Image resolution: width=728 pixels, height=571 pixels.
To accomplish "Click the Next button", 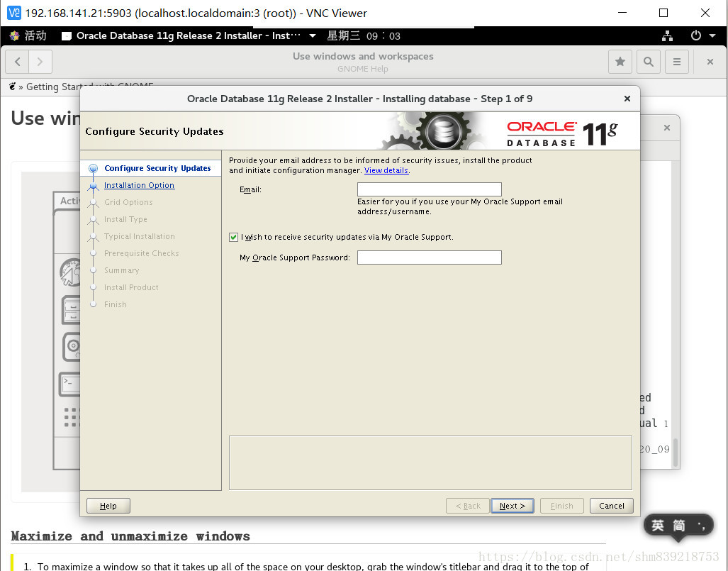I will (513, 506).
